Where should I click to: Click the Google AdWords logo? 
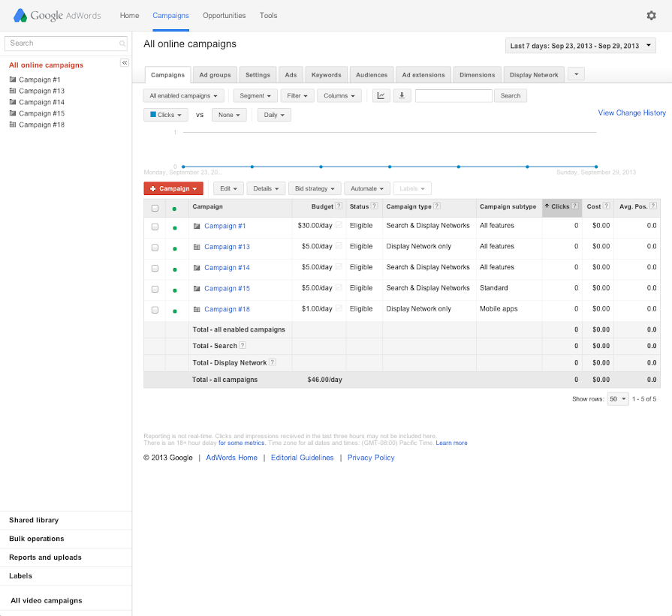coord(59,16)
